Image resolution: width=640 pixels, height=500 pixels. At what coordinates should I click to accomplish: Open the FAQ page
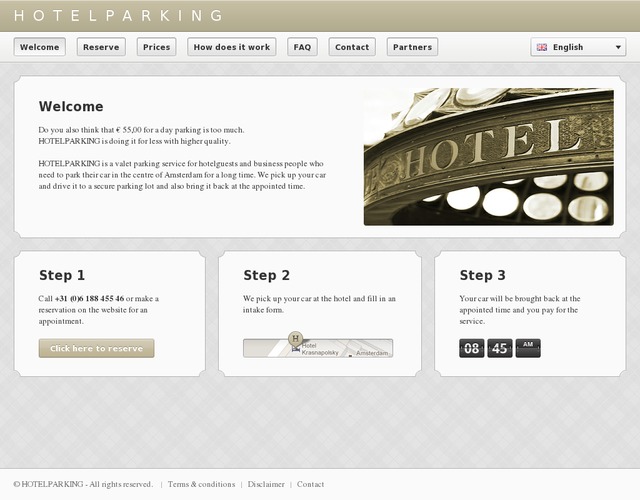click(x=302, y=47)
